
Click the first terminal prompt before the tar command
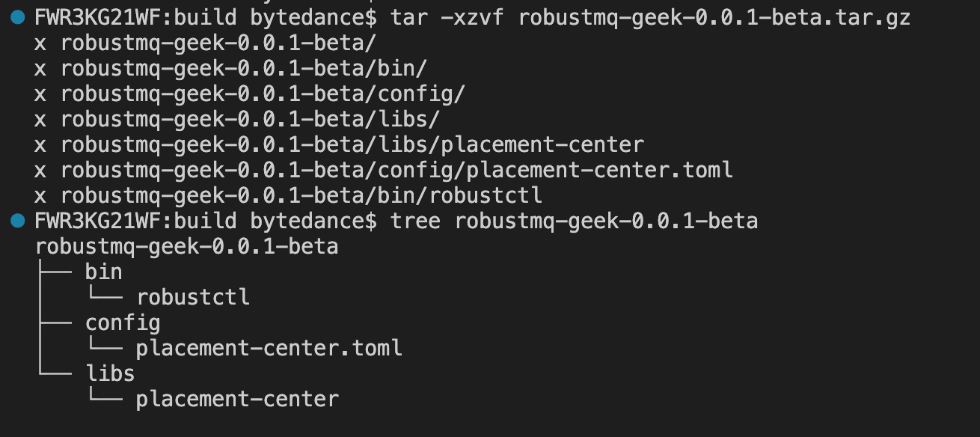point(205,17)
